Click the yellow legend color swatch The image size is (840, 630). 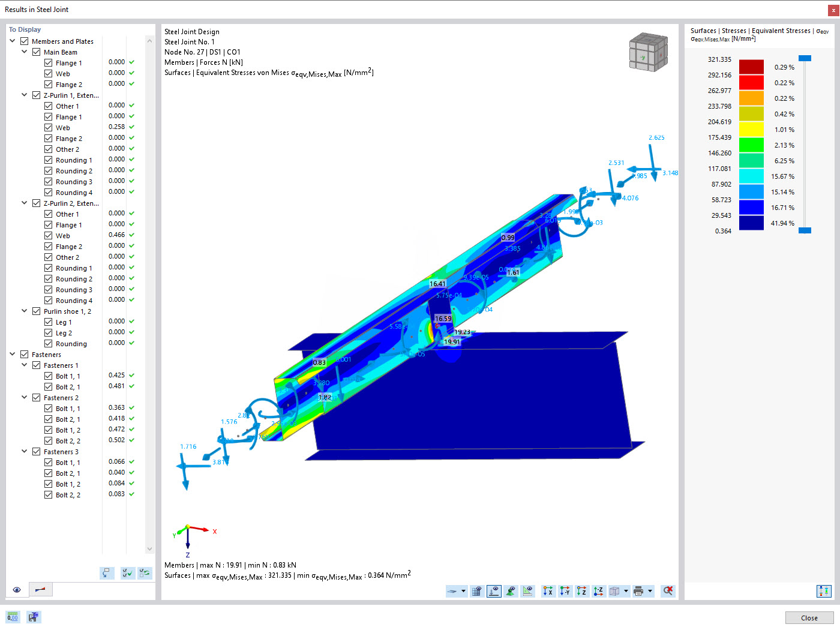tap(751, 130)
